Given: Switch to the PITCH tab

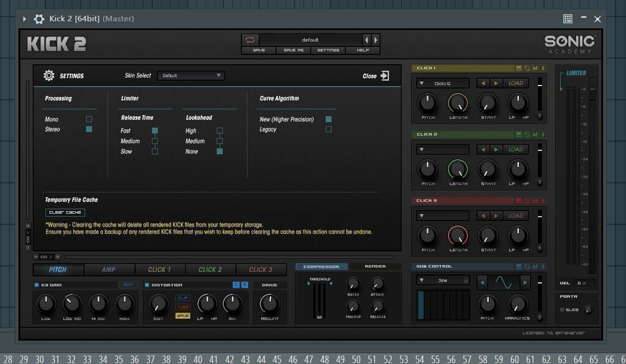Looking at the screenshot, I should pos(58,270).
